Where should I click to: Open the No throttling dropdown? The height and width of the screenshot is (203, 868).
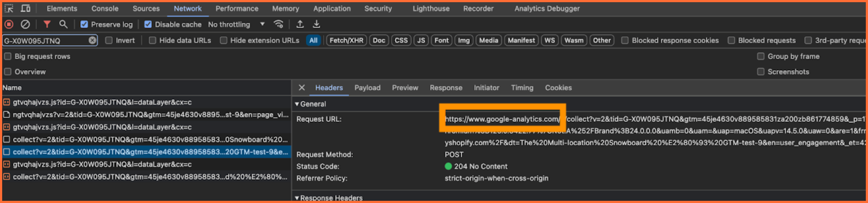tap(237, 24)
